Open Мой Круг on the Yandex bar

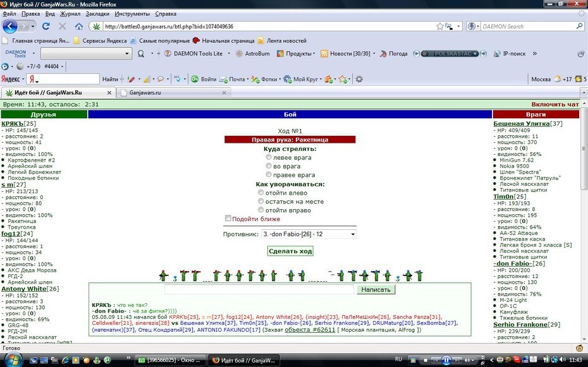point(301,79)
